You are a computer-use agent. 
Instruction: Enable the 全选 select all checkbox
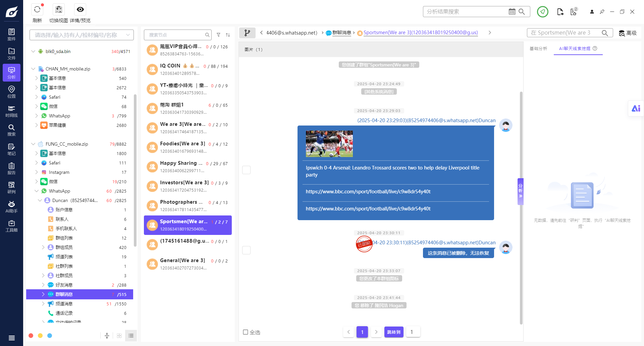tap(246, 332)
